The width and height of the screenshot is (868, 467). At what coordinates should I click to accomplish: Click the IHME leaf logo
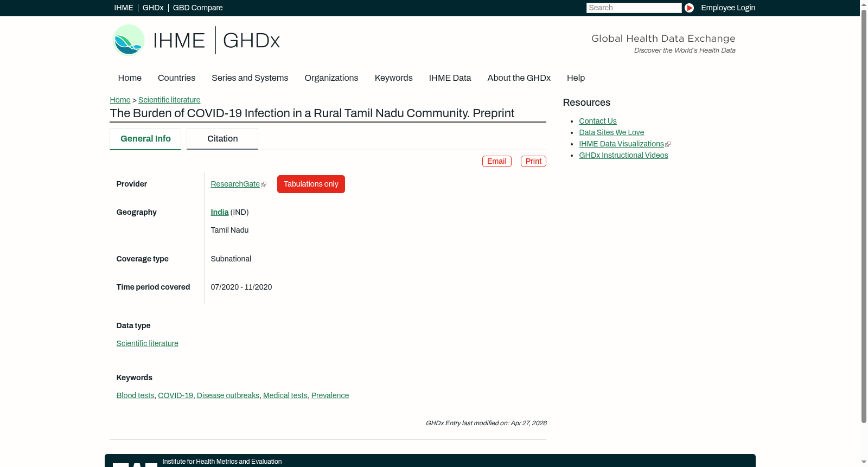[x=129, y=40]
